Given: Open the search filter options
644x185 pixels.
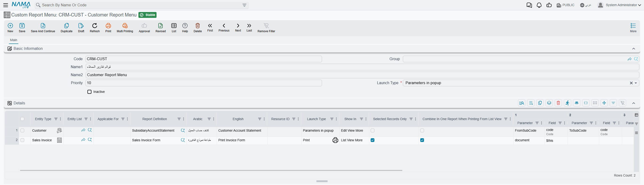Looking at the screenshot, I should (x=244, y=5).
